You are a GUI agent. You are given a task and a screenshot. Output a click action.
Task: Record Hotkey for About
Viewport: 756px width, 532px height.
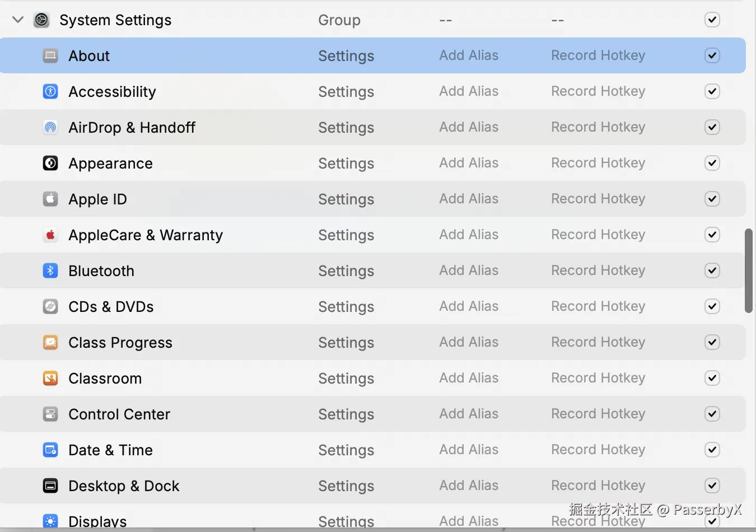pos(598,55)
